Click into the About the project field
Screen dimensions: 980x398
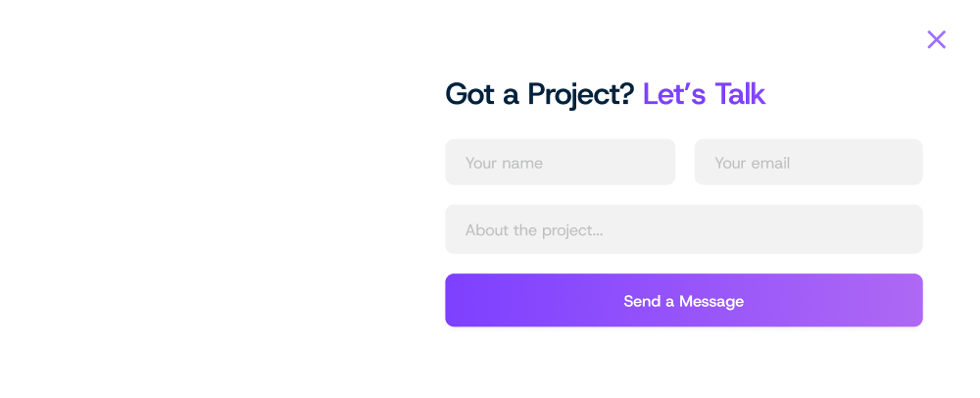coord(684,229)
